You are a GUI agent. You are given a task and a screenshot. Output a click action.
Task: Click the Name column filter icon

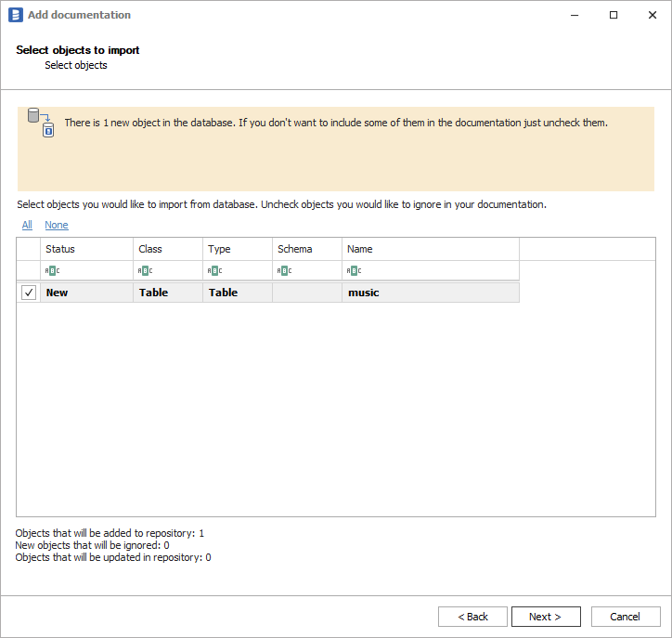354,271
